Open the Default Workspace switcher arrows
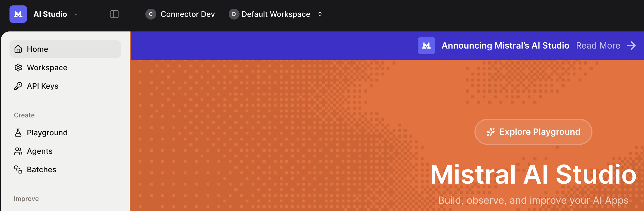The image size is (644, 211). [320, 14]
